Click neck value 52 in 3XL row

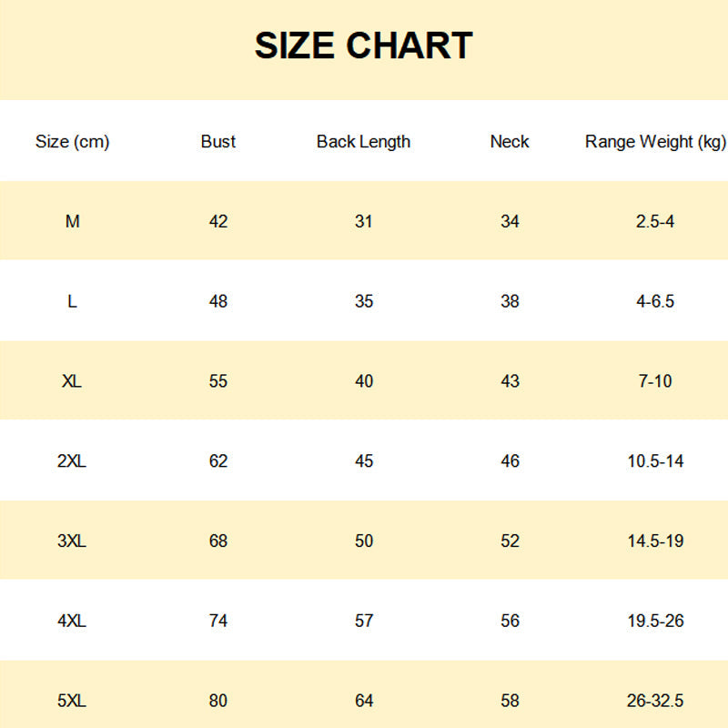coord(510,541)
